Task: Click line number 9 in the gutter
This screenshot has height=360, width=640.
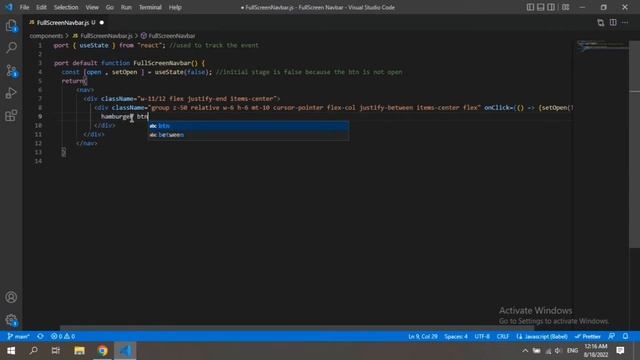Action: (x=40, y=116)
